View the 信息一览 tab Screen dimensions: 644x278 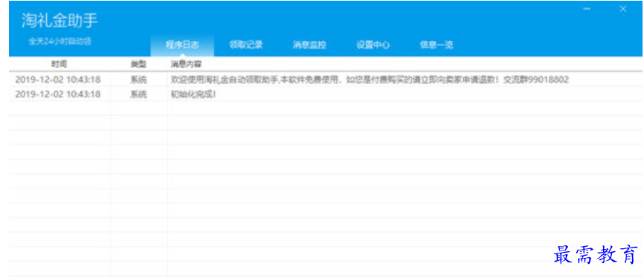tap(437, 45)
